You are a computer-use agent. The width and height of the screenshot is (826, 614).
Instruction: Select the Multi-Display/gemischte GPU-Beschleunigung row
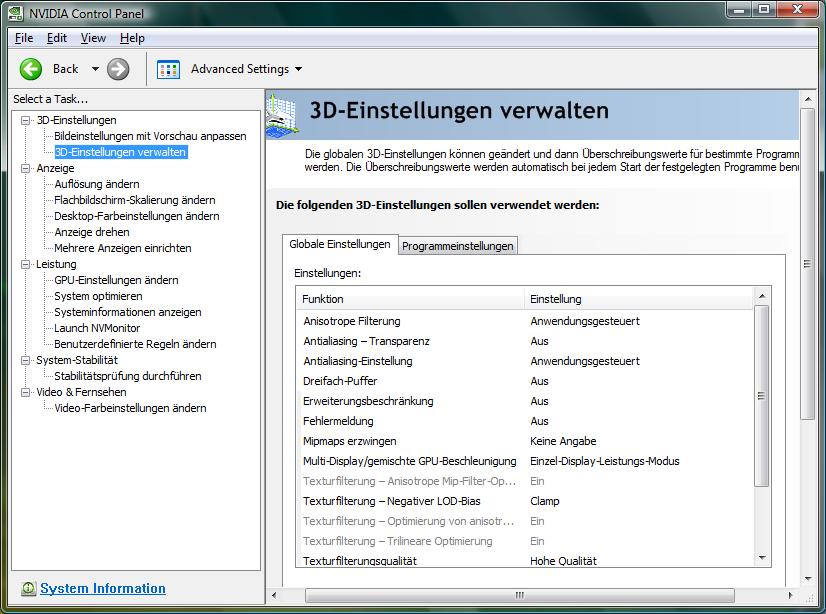pos(525,461)
